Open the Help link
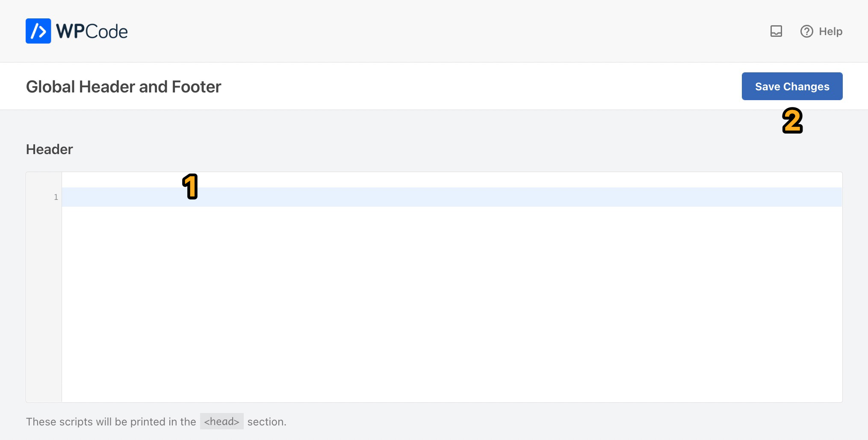868x440 pixels. (830, 31)
